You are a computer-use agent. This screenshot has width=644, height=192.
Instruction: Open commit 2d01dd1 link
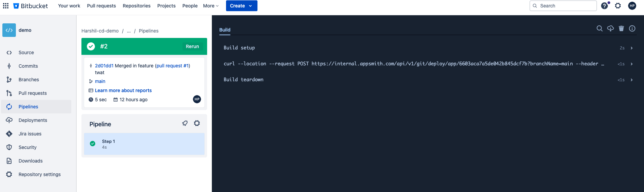[104, 66]
